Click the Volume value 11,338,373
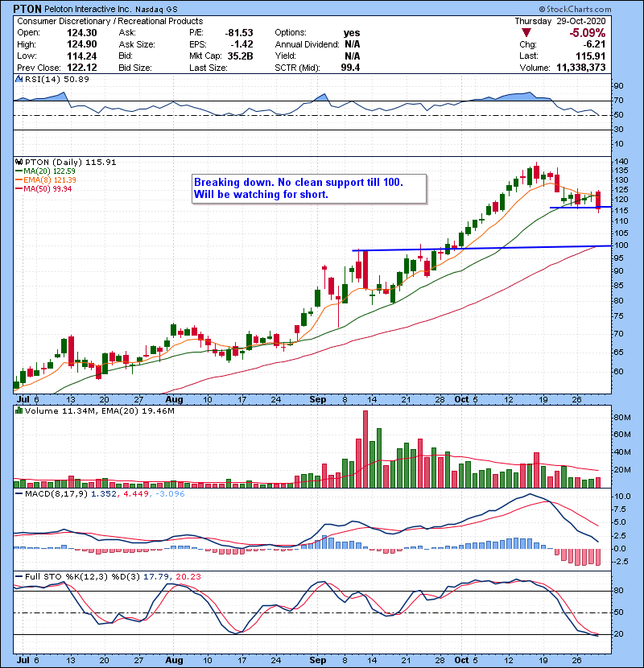The width and height of the screenshot is (644, 668). (581, 68)
